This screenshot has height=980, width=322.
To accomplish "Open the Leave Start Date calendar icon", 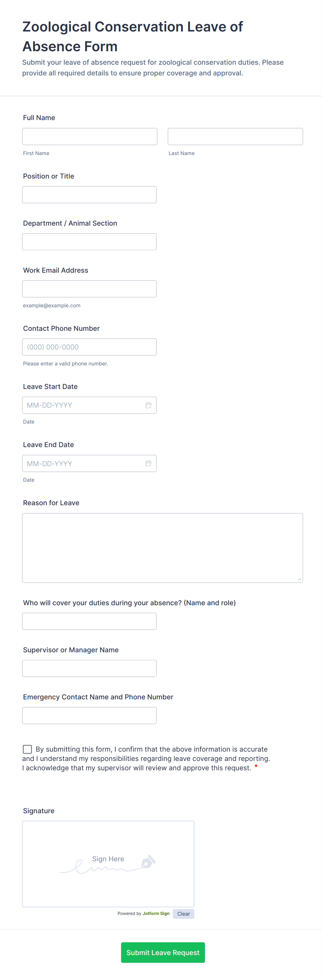I will click(149, 405).
